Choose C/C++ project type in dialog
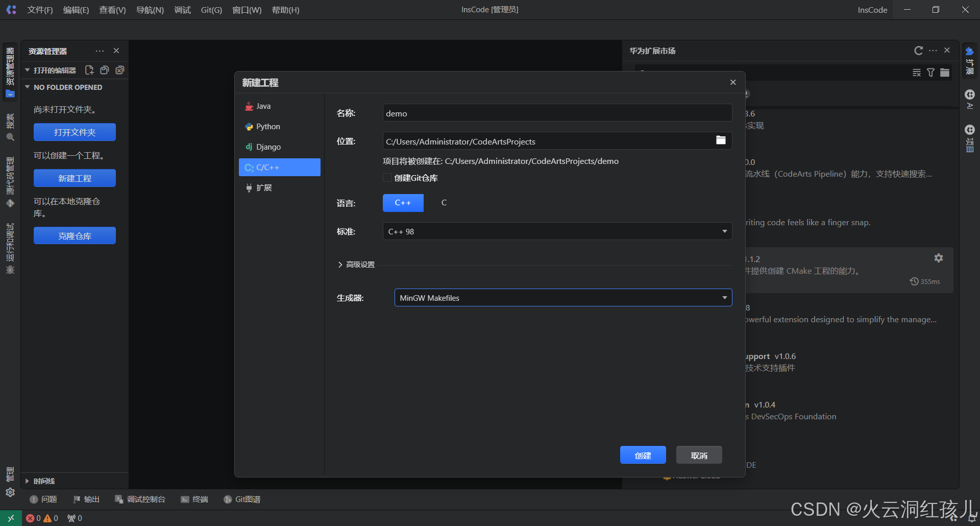The image size is (980, 526). 280,167
